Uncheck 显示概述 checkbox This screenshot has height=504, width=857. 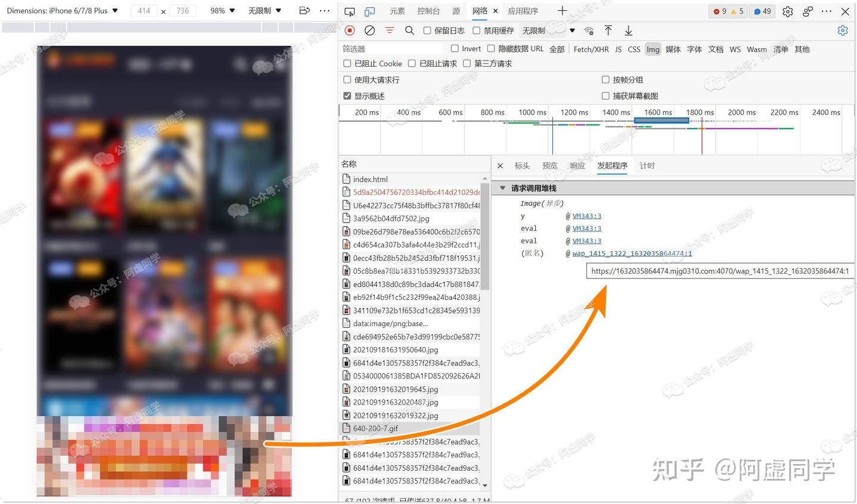coord(348,96)
